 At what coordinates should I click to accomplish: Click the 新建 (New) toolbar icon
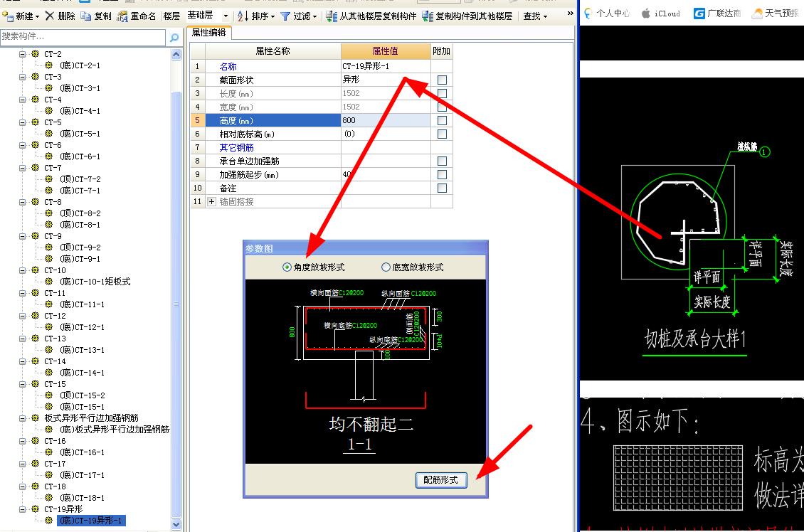pos(7,16)
